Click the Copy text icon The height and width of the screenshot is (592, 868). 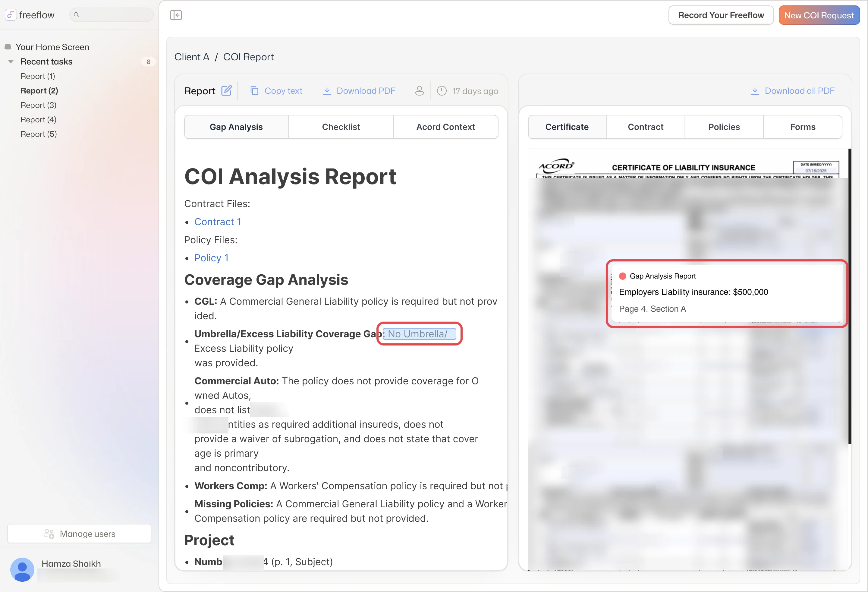pyautogui.click(x=254, y=91)
